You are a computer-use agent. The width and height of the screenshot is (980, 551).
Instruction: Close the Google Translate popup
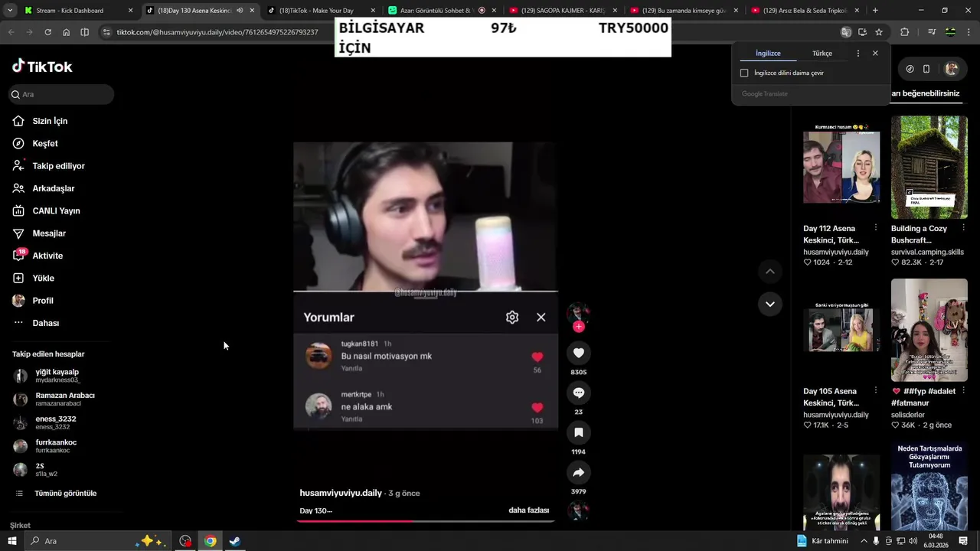(x=875, y=54)
